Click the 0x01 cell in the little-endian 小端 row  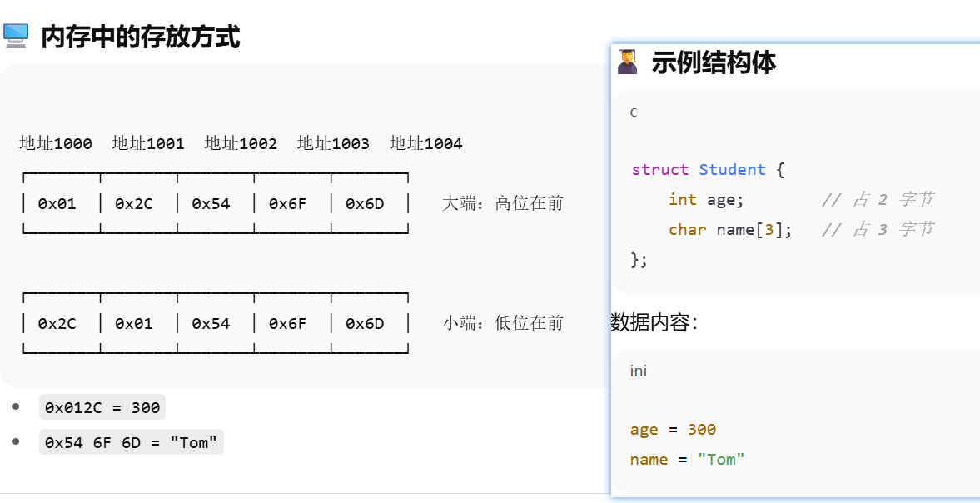[134, 324]
